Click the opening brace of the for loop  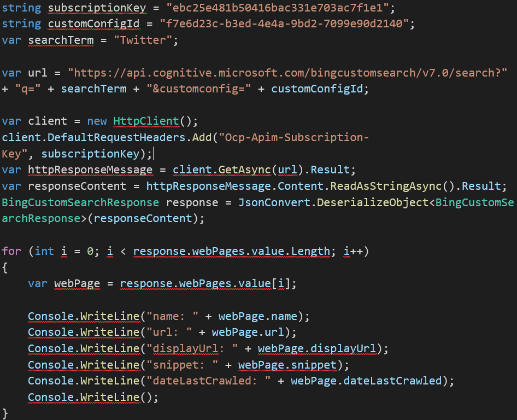[x=5, y=267]
